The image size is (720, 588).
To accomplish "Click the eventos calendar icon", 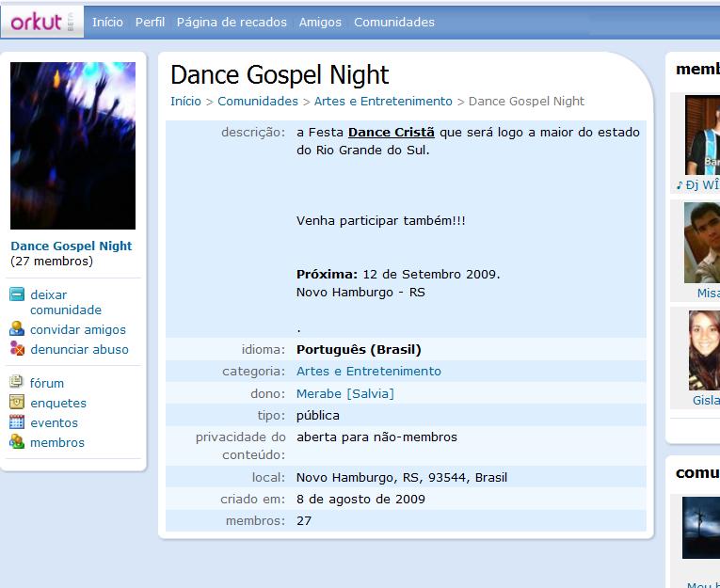I will click(x=17, y=422).
